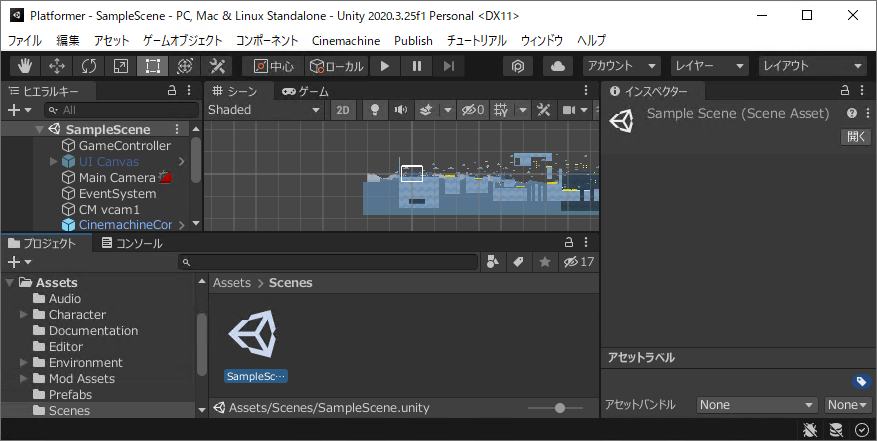Open asset labels tag button
This screenshot has width=877, height=441.
click(x=861, y=382)
